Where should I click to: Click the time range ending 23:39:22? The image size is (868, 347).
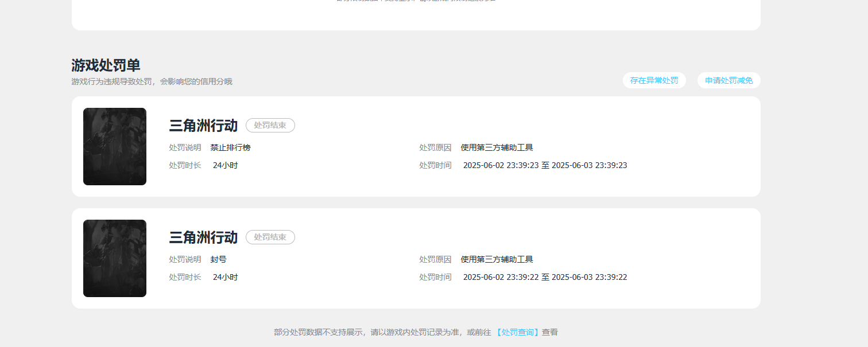click(x=545, y=277)
